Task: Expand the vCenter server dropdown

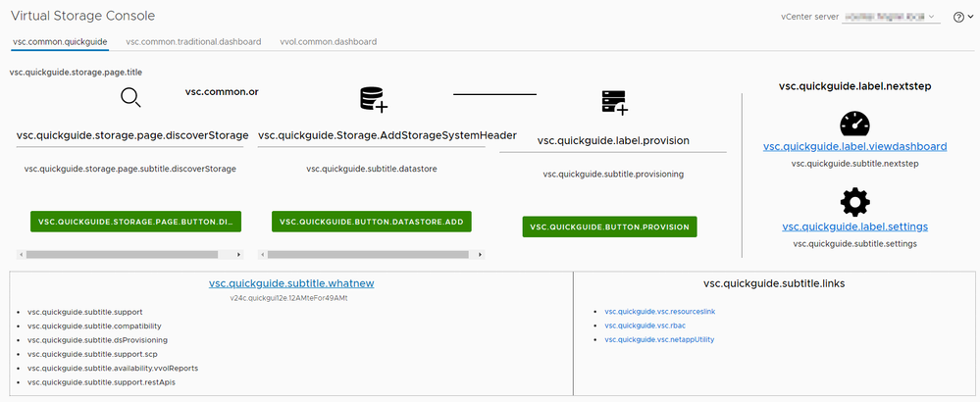Action: tap(891, 18)
